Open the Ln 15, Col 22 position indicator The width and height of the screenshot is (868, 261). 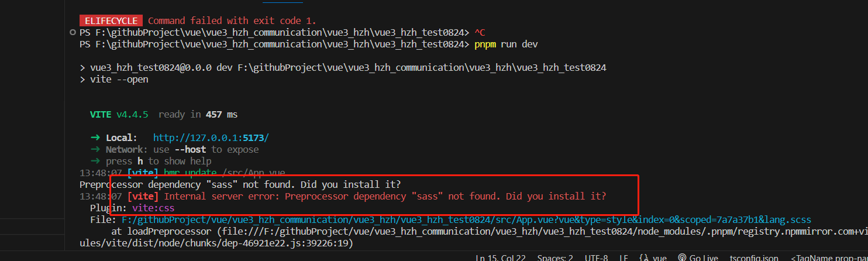(x=500, y=257)
